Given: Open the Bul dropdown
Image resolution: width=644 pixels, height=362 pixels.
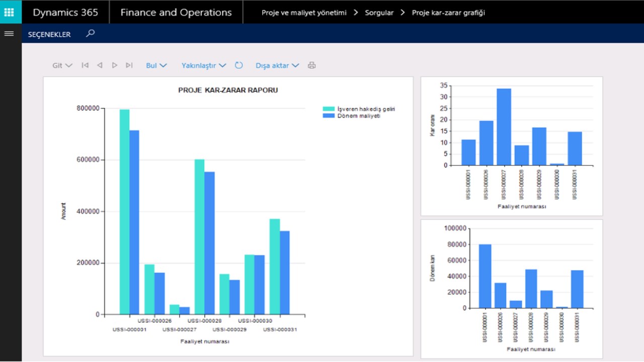Looking at the screenshot, I should tap(156, 65).
